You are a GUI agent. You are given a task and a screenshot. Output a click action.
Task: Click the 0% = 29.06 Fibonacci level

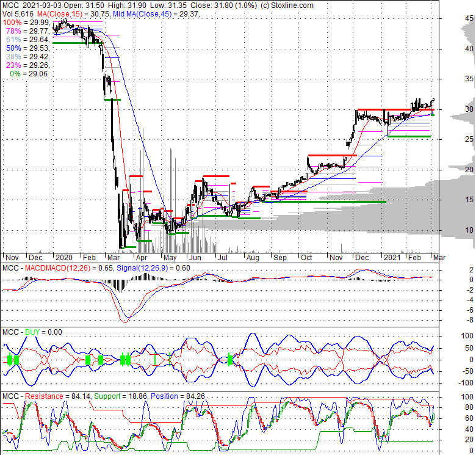coord(29,73)
